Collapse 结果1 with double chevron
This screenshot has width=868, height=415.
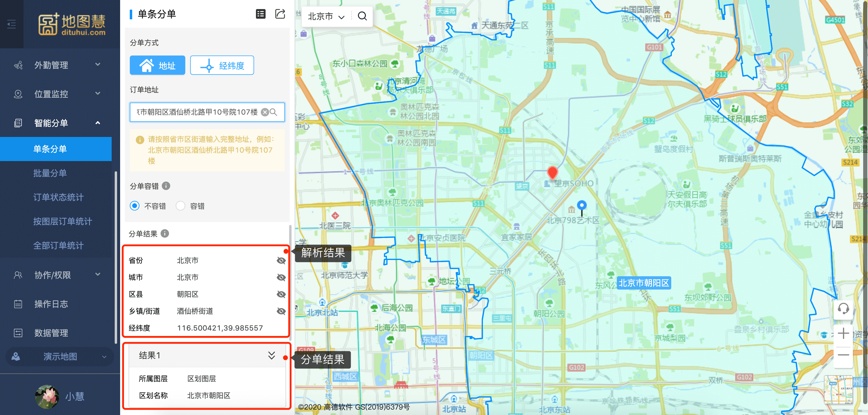coord(272,355)
